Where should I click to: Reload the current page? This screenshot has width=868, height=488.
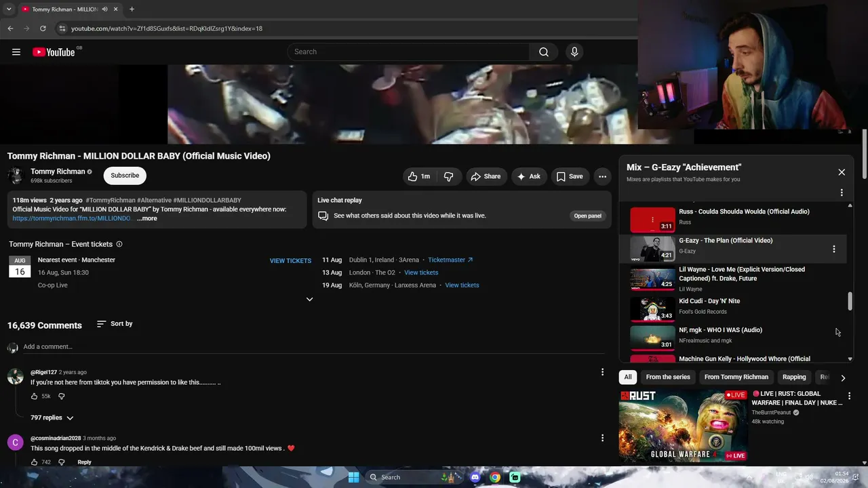43,28
